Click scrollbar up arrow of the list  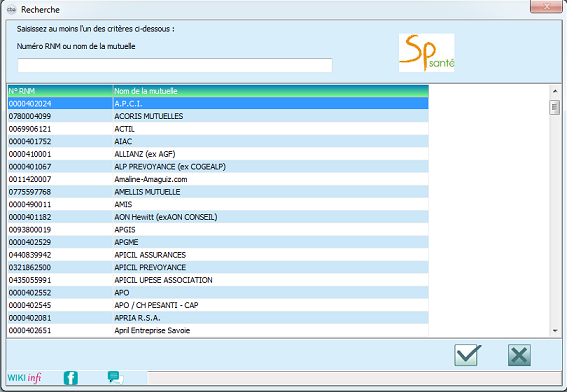pos(555,91)
